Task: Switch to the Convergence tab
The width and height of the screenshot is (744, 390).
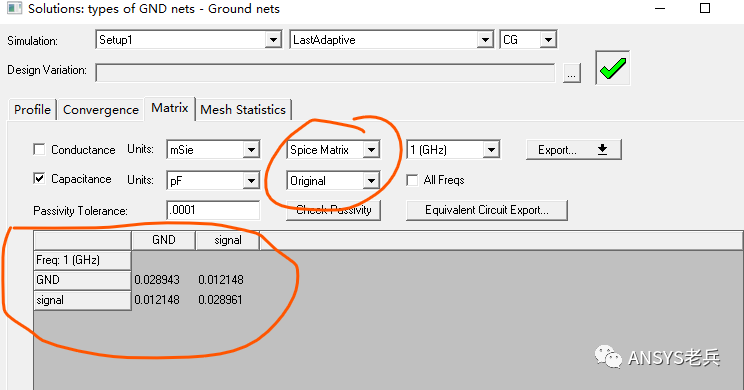Action: [101, 110]
